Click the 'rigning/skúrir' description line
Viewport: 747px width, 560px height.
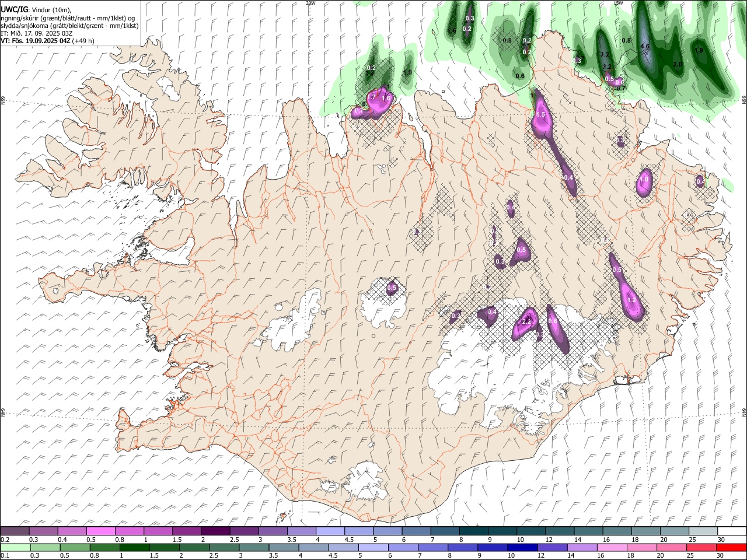coord(68,18)
